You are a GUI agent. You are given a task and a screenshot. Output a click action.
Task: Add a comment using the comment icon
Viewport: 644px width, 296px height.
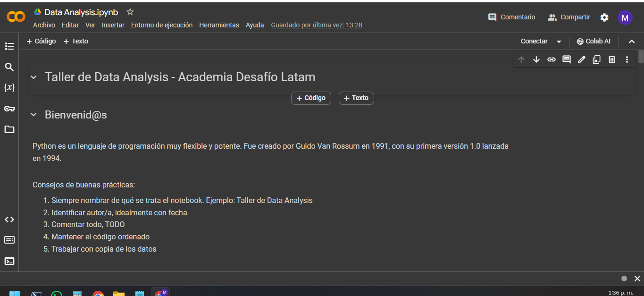[567, 59]
